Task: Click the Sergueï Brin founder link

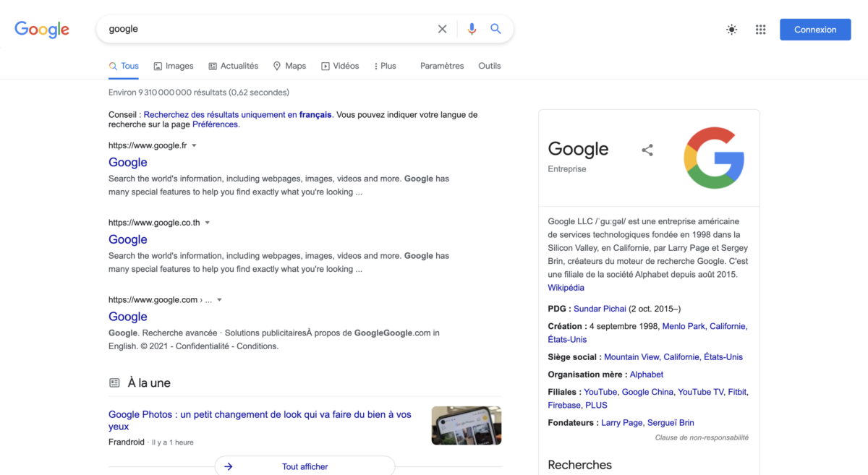Action: [669, 423]
